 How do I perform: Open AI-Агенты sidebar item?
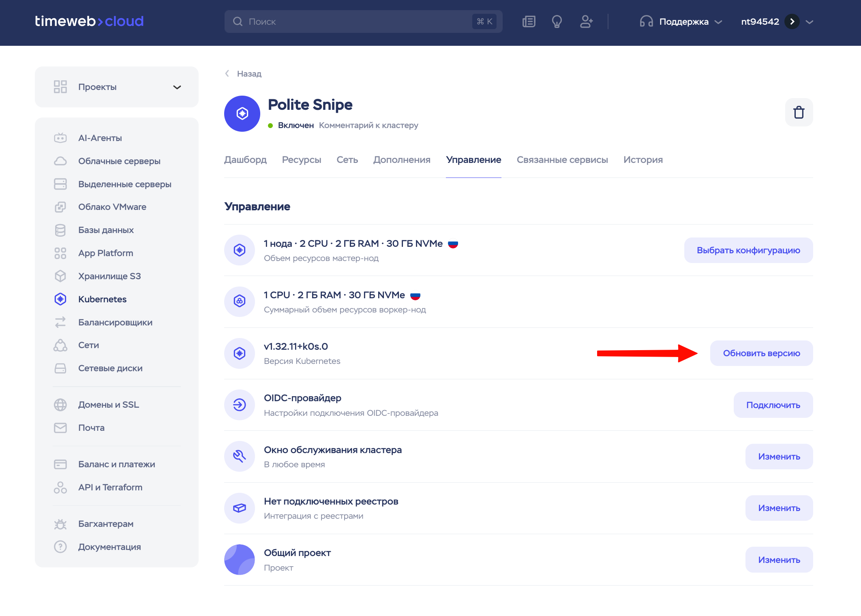click(100, 138)
